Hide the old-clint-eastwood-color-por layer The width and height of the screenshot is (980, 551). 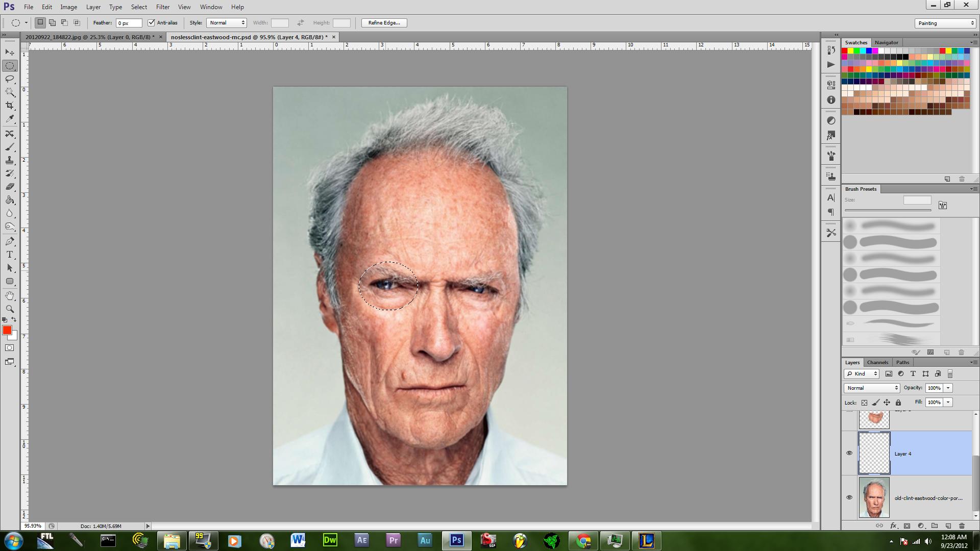849,497
